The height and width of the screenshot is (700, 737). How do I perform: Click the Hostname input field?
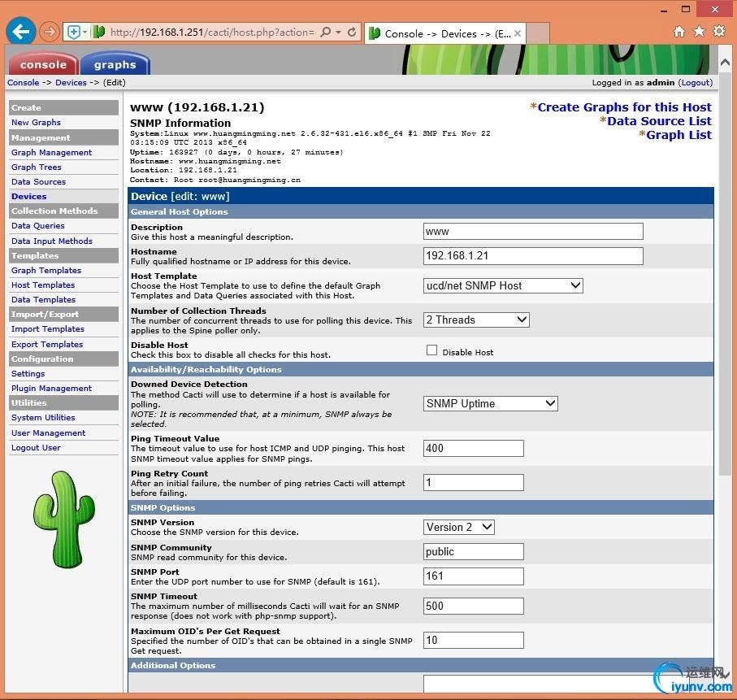click(533, 256)
